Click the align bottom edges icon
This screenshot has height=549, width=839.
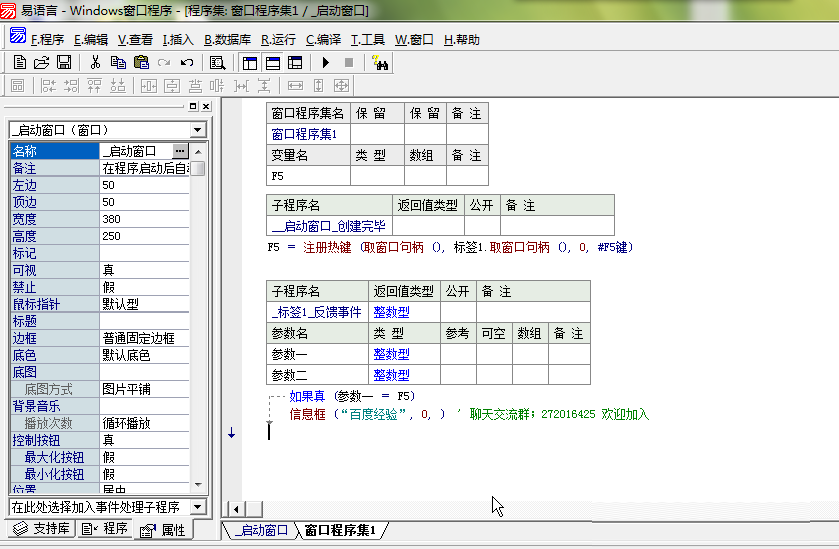tap(118, 86)
